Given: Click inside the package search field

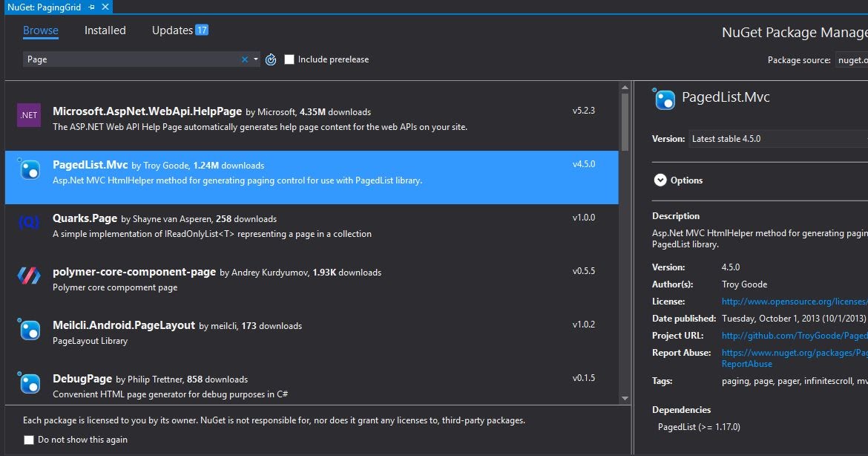Looking at the screenshot, I should pos(134,59).
